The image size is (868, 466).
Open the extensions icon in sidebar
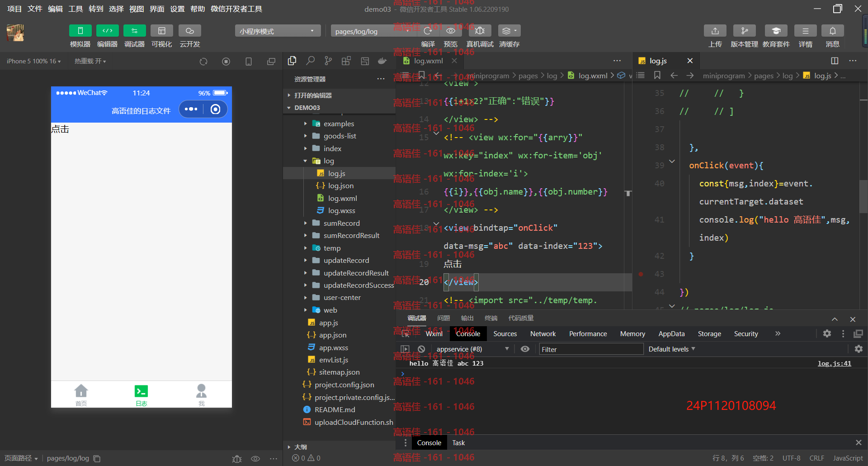[x=346, y=61]
